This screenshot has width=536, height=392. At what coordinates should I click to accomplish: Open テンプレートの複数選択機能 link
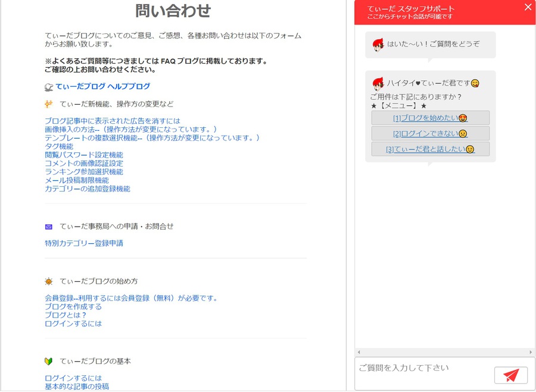click(152, 138)
